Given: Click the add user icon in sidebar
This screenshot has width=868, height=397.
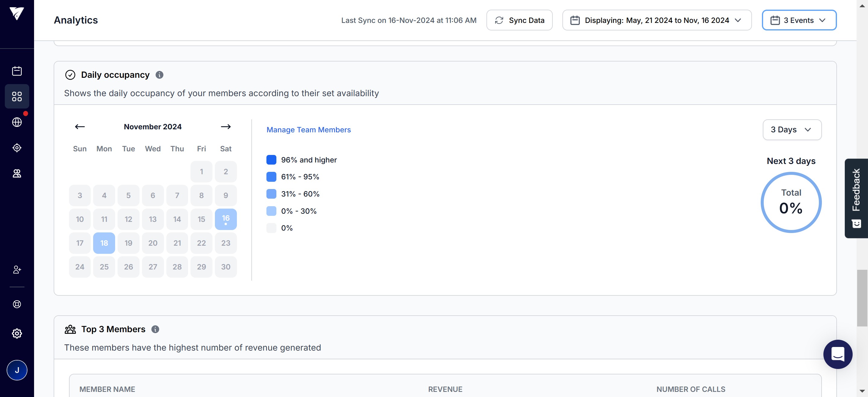Looking at the screenshot, I should [17, 269].
